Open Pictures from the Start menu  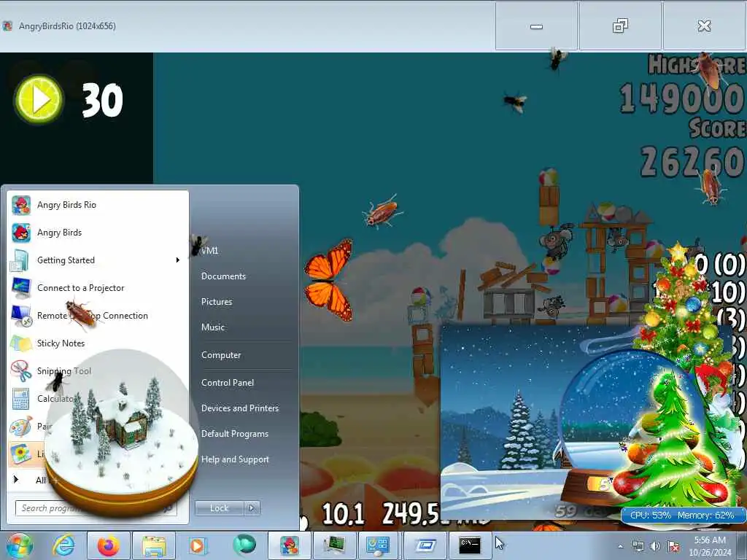coord(217,302)
